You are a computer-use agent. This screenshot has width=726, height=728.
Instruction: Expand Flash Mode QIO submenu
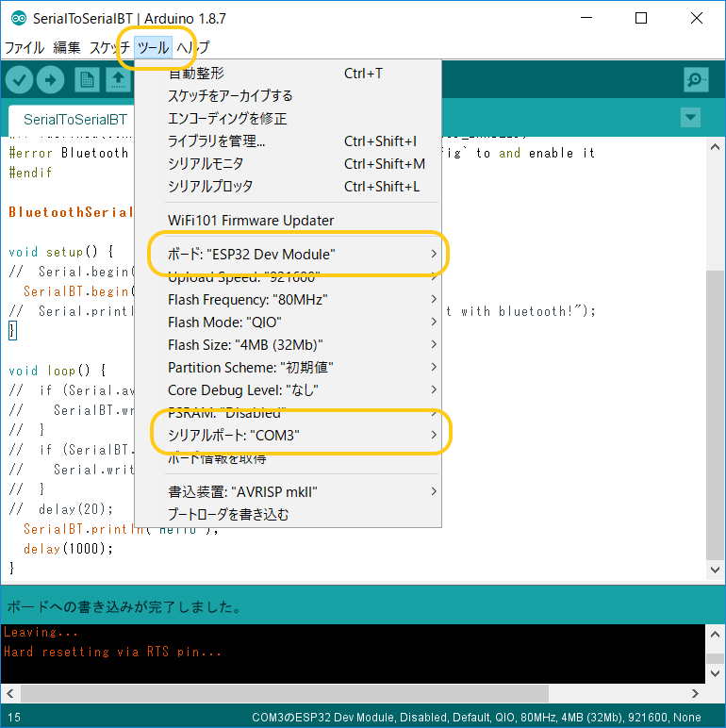[x=288, y=323]
